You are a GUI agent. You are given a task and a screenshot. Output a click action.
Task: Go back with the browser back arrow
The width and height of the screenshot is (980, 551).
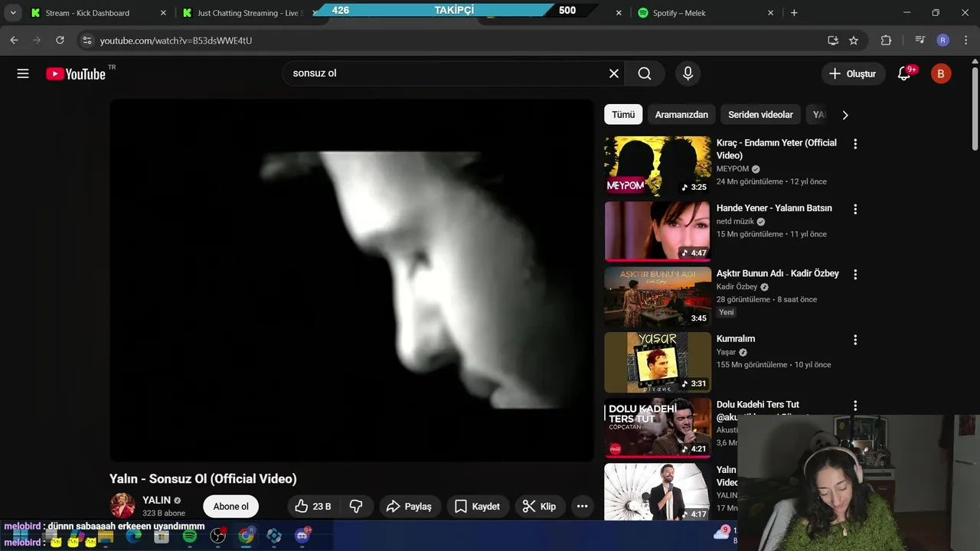14,40
